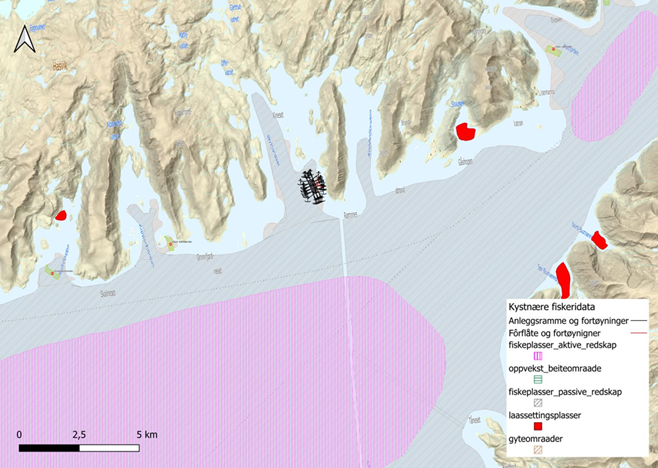Select the pink fiskeplasser_aktive_redskap legend symbol
Viewport: 658px width, 468px height.
coord(537,354)
